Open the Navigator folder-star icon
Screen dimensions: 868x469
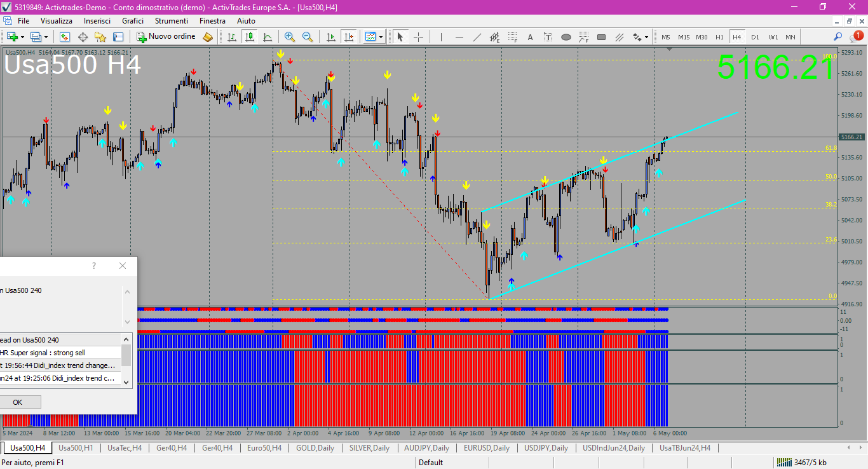tap(100, 37)
